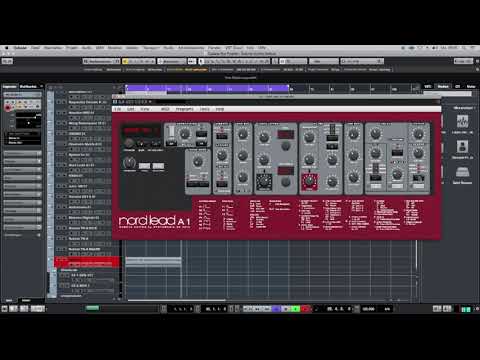
Task: Click the green performance meter in transport bar
Action: click(92, 308)
